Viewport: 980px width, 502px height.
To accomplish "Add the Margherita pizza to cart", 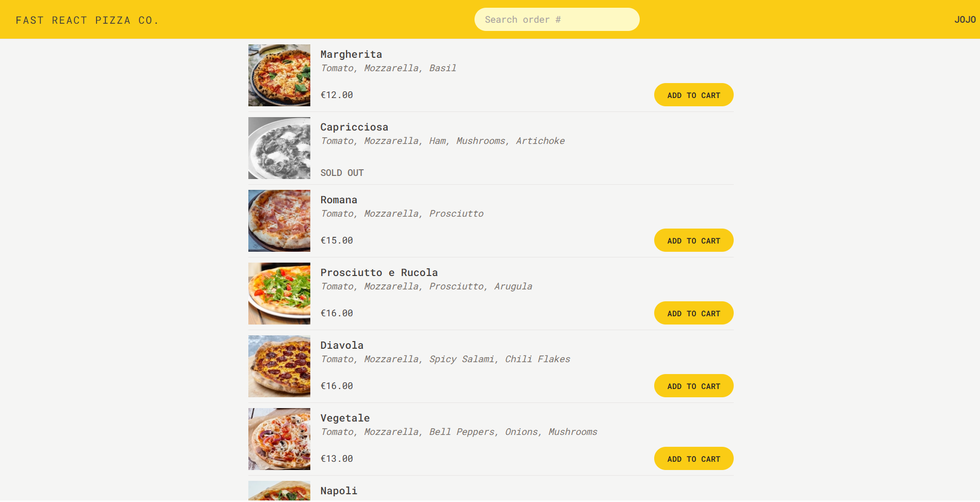I will tap(693, 94).
